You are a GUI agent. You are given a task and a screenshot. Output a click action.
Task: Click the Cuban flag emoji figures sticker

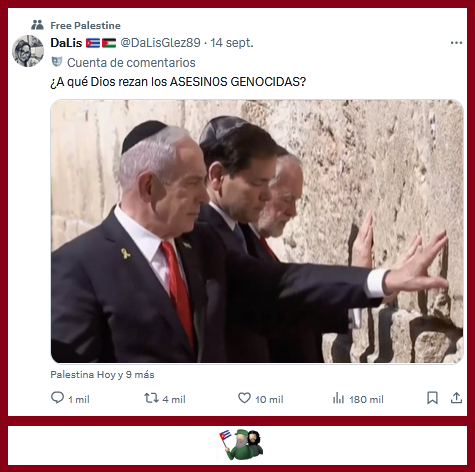pyautogui.click(x=241, y=445)
